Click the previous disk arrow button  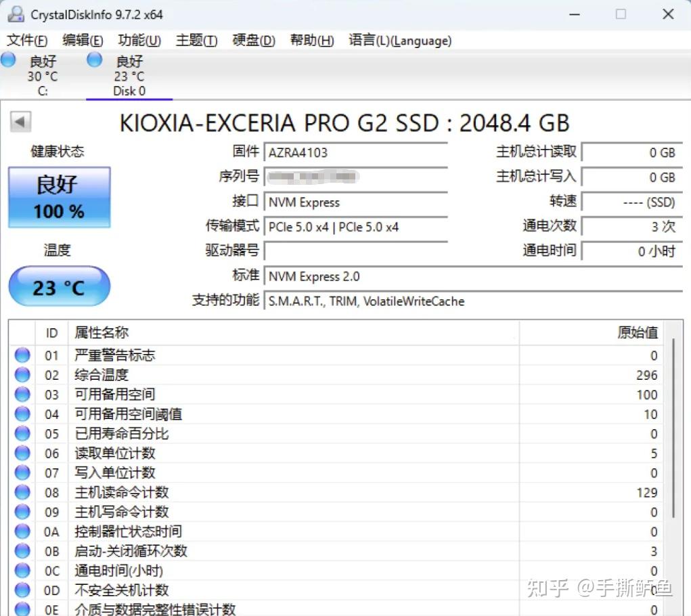tap(20, 122)
